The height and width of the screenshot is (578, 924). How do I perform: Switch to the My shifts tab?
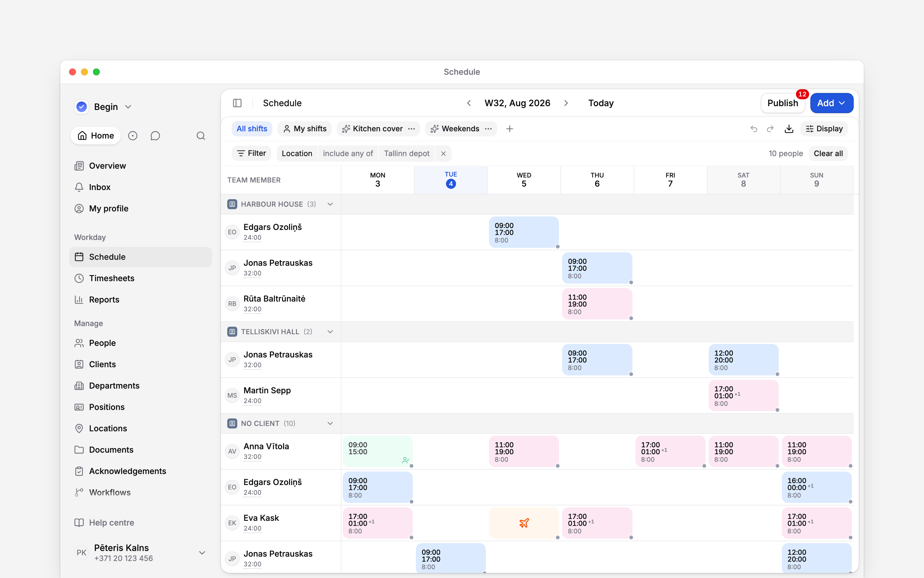[305, 129]
